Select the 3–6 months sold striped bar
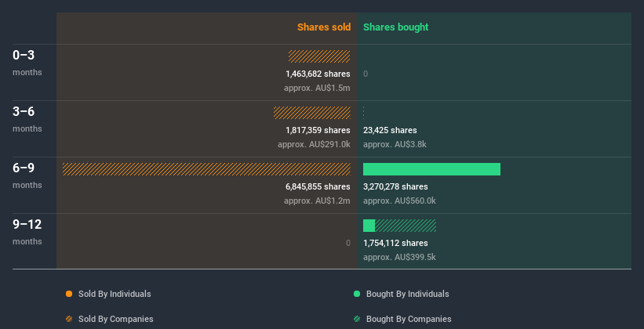644x329 pixels. click(x=312, y=113)
